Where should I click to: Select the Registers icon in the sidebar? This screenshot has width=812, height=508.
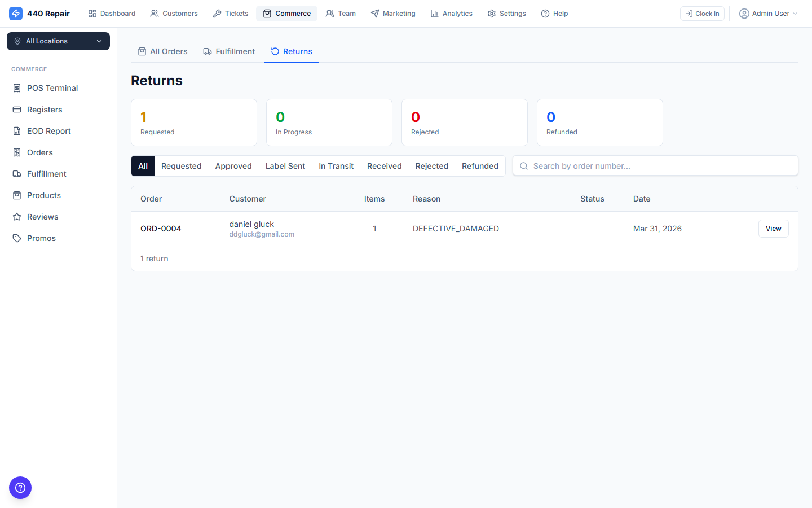[45, 110]
